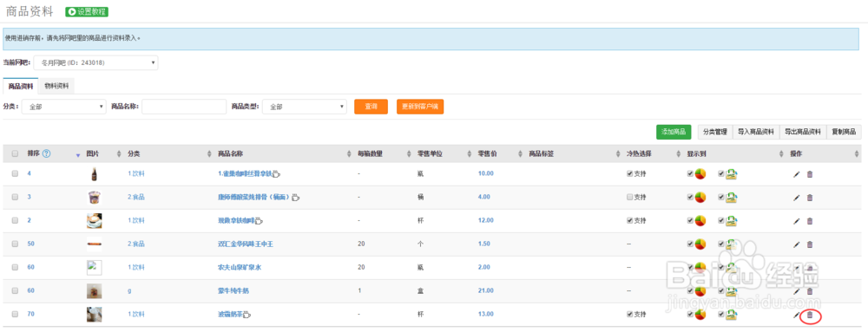Sort by 冷热选择 column arrows
This screenshot has width=868, height=332.
(x=678, y=153)
